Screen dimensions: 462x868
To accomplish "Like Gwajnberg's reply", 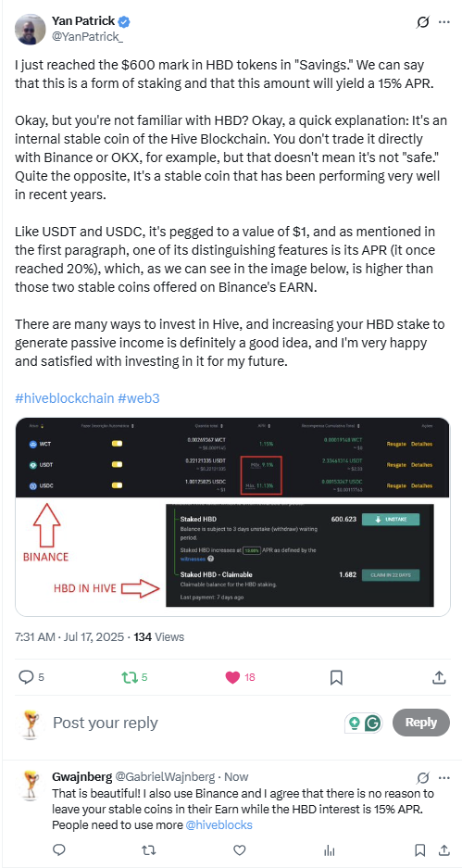I will pyautogui.click(x=239, y=849).
